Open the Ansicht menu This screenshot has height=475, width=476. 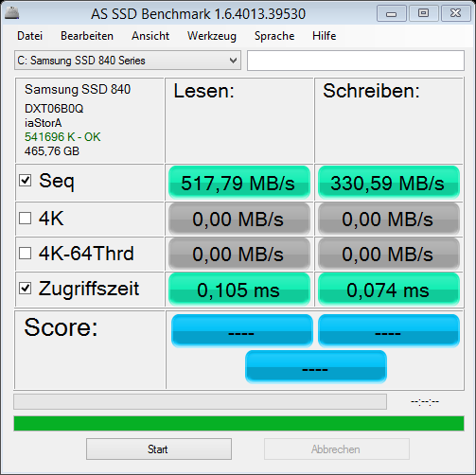(150, 36)
